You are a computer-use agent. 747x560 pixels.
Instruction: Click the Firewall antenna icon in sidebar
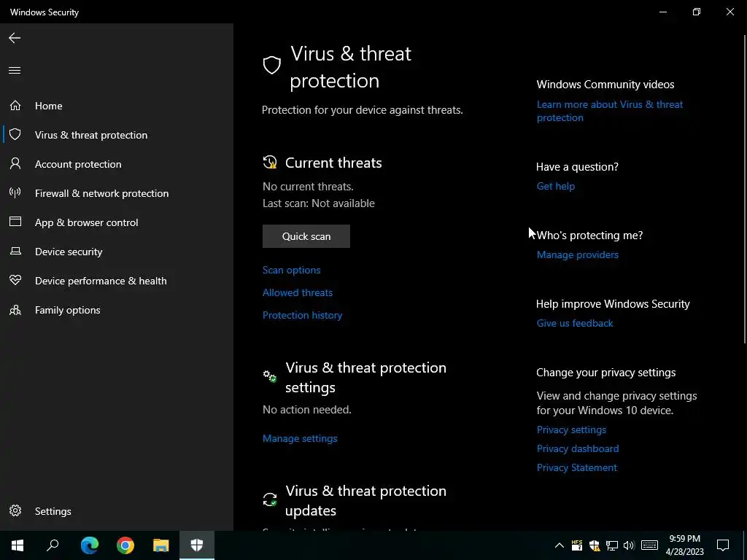pyautogui.click(x=15, y=192)
